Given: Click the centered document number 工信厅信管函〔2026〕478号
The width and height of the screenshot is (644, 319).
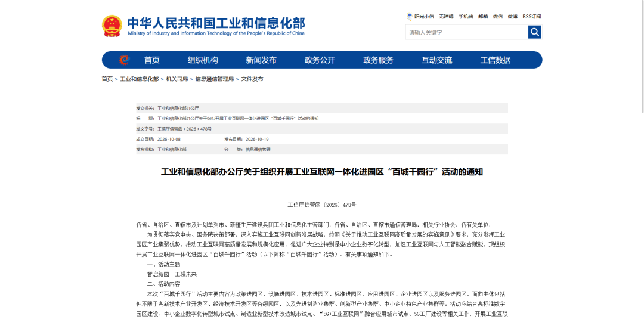Looking at the screenshot, I should (x=322, y=204).
